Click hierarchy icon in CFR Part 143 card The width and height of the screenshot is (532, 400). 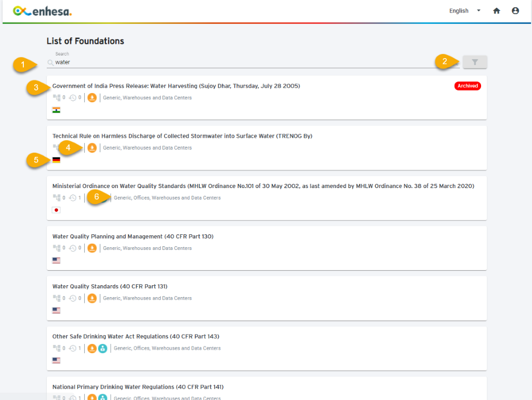pyautogui.click(x=56, y=348)
